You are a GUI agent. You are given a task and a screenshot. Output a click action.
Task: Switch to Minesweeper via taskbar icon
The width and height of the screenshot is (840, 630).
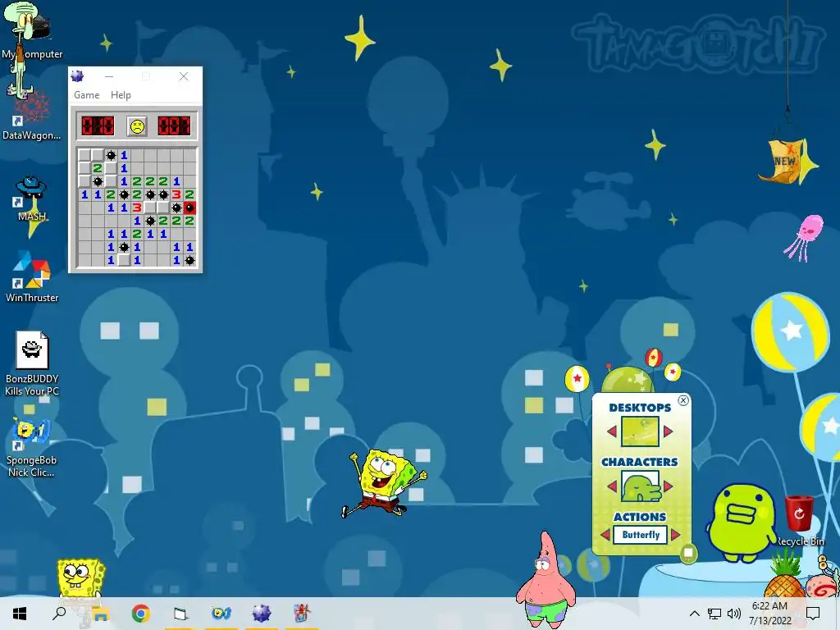[x=262, y=614]
